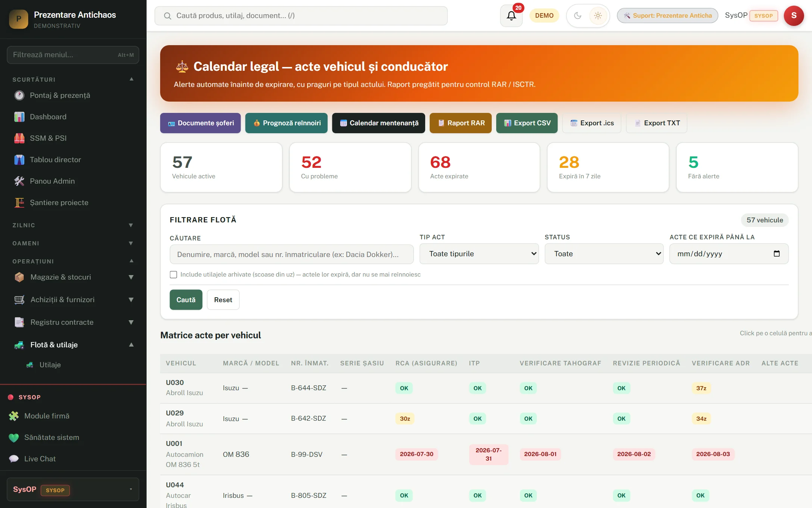Focus the fleet search text field
The width and height of the screenshot is (812, 508).
tap(292, 254)
